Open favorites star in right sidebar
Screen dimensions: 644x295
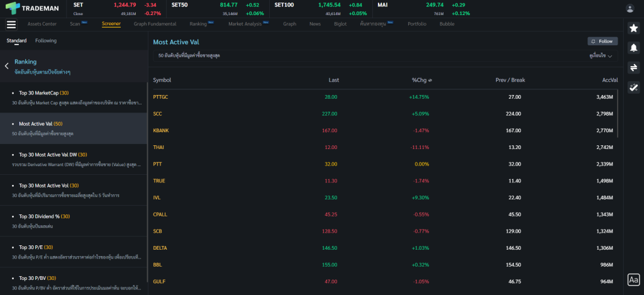(x=633, y=28)
